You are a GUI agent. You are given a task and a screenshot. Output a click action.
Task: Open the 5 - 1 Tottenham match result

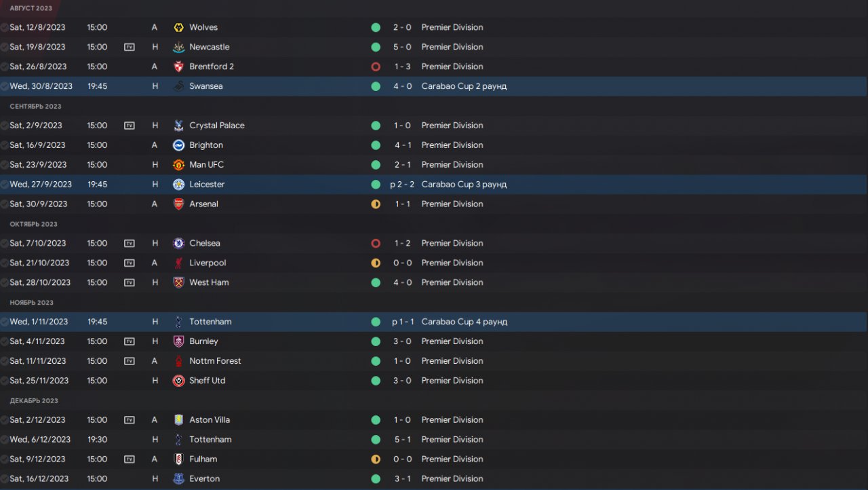402,440
